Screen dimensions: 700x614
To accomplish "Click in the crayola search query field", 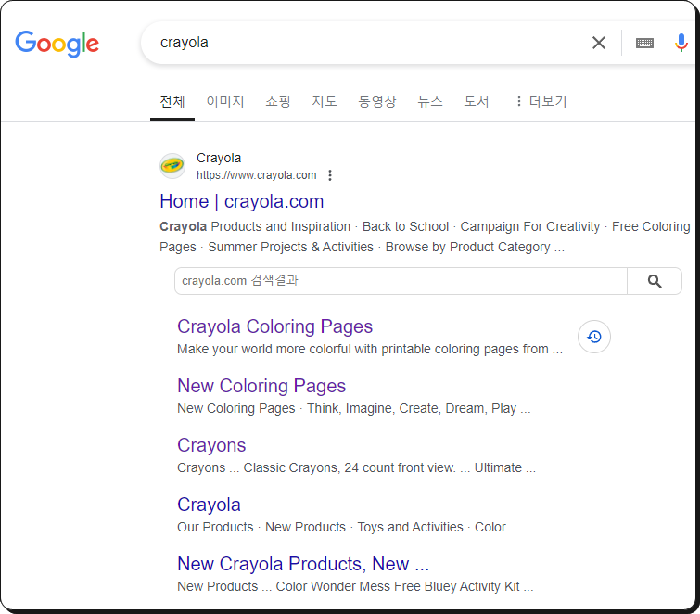I will click(366, 43).
